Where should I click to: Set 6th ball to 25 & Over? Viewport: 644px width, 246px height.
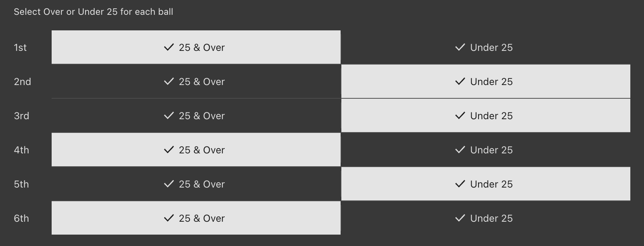196,218
